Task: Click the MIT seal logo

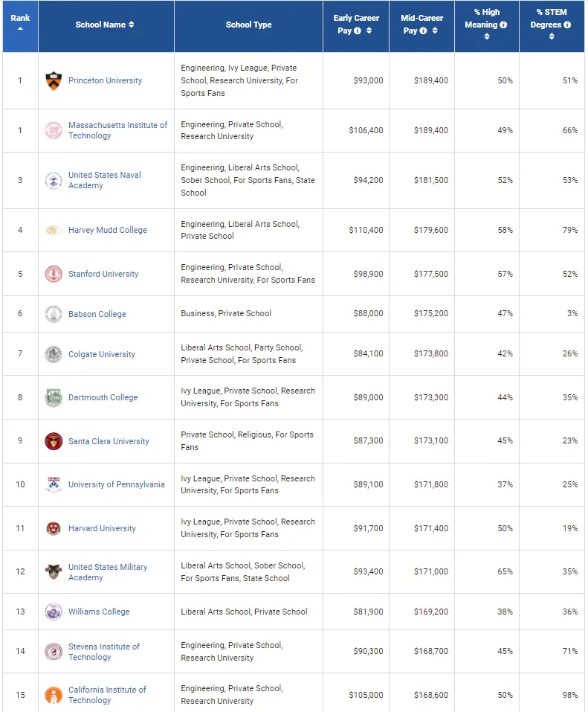Action: coord(53,130)
